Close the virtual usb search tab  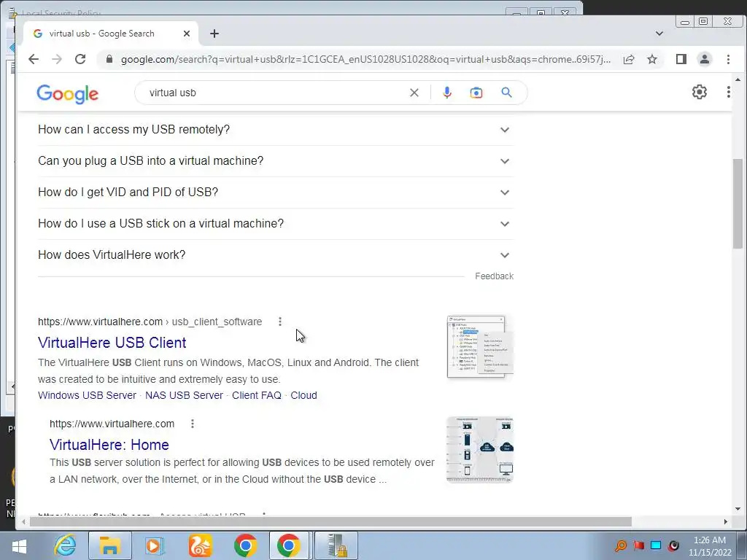point(187,34)
